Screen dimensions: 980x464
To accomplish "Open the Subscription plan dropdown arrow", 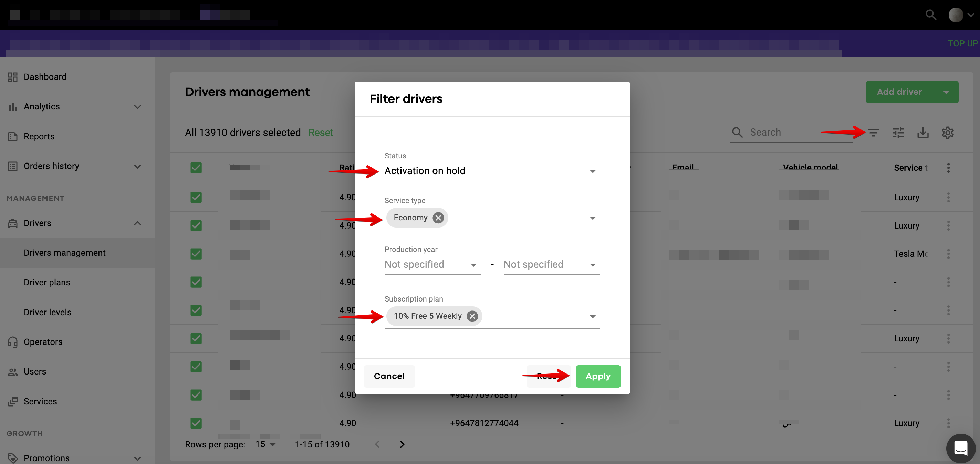I will point(592,316).
